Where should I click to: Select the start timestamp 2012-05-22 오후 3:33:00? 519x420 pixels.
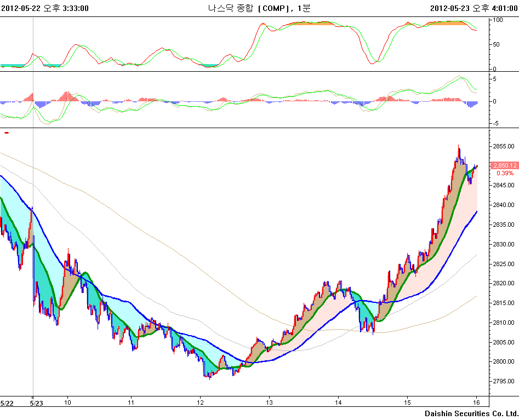pyautogui.click(x=45, y=8)
